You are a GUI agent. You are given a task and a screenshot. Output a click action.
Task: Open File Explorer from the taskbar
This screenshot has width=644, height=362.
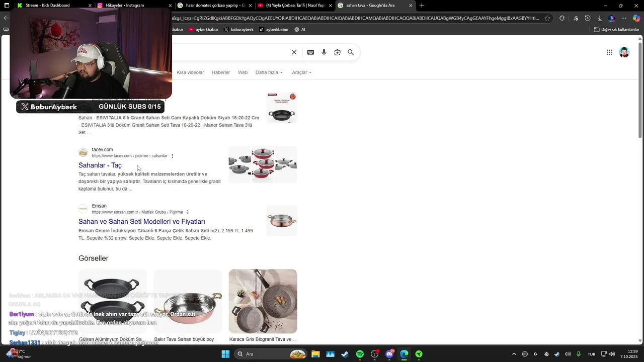tap(315, 354)
